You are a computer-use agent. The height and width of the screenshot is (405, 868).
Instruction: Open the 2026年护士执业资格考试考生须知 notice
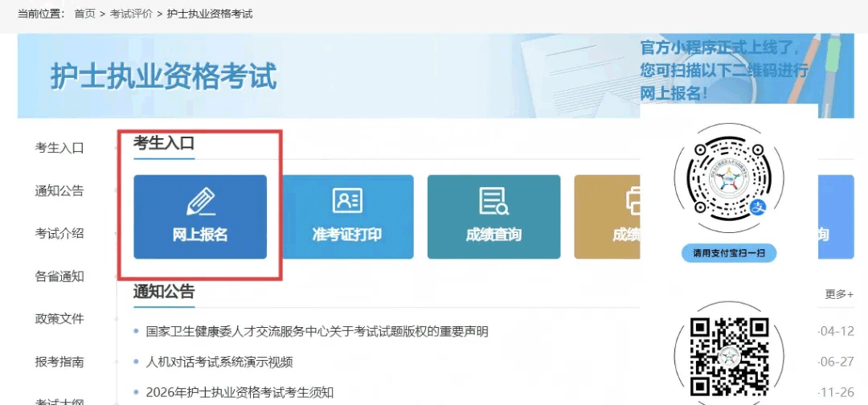[x=240, y=393]
